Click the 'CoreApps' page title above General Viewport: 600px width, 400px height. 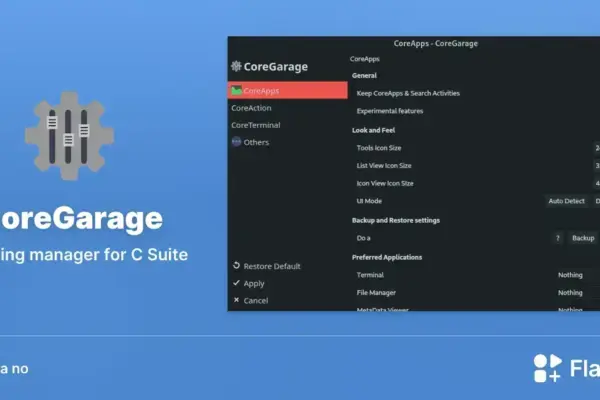(x=365, y=59)
